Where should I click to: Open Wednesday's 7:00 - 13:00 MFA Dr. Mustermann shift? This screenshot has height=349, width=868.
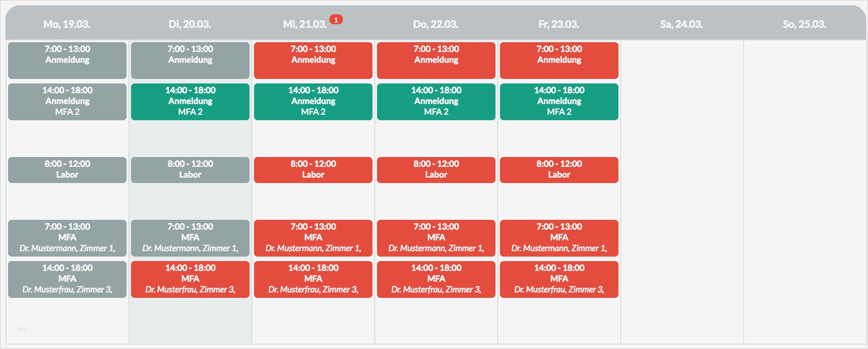(313, 238)
